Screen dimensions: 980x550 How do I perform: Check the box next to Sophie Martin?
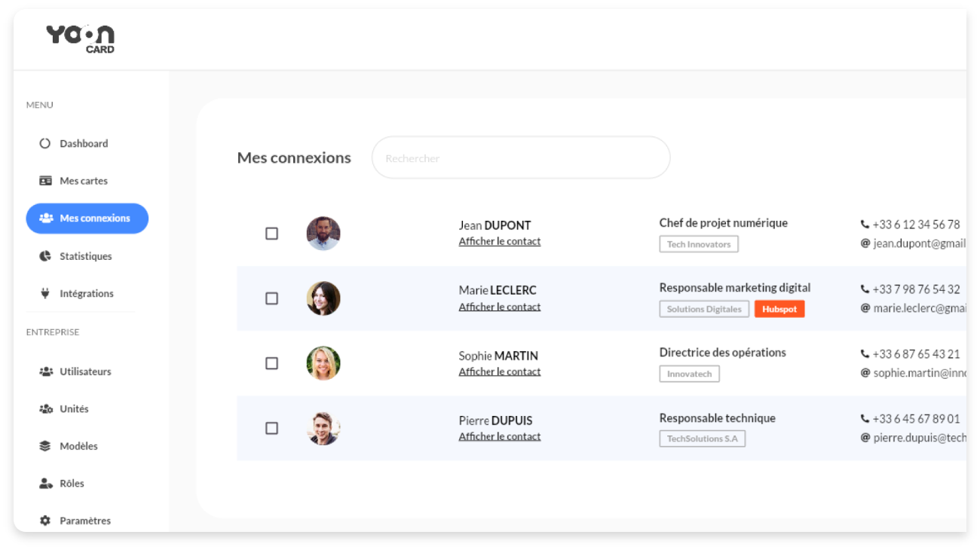pyautogui.click(x=271, y=363)
